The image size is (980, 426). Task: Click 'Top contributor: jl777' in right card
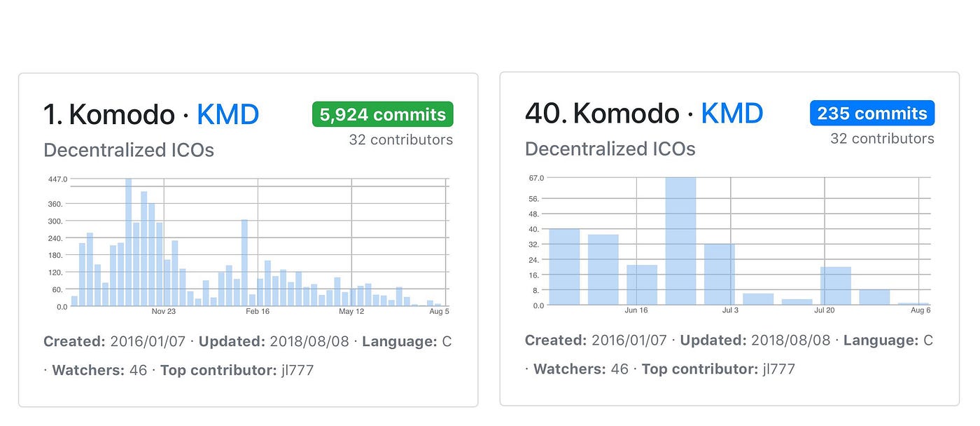click(718, 369)
